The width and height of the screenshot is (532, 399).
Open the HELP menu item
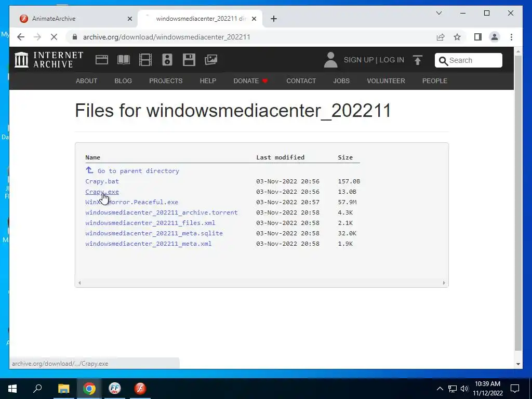[x=208, y=81]
